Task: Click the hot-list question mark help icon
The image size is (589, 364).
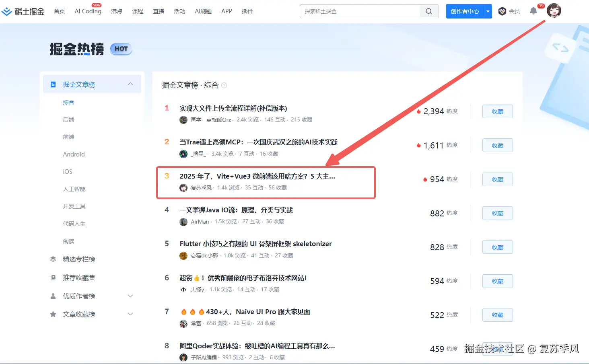Action: coord(224,85)
